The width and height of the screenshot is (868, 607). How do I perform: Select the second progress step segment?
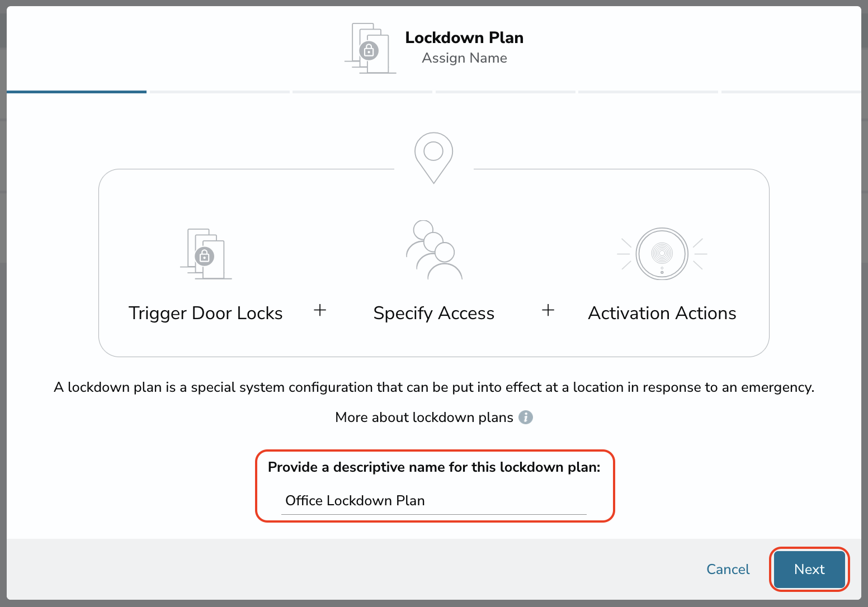tap(220, 92)
